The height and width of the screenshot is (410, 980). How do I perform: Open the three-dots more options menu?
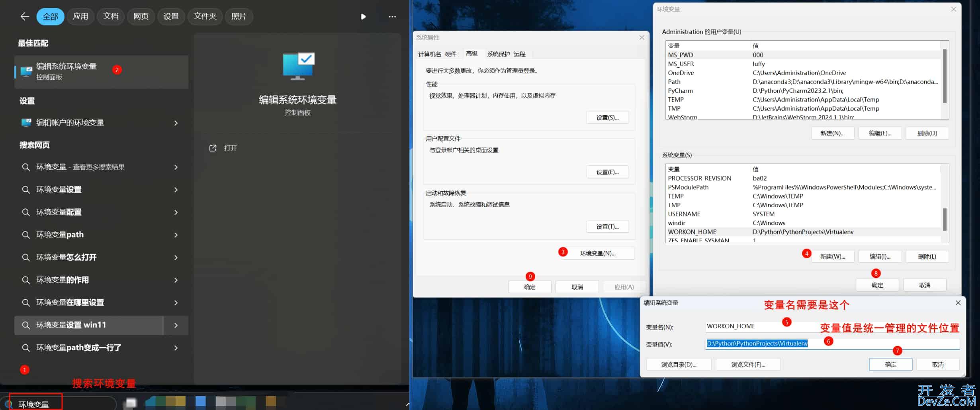[392, 17]
